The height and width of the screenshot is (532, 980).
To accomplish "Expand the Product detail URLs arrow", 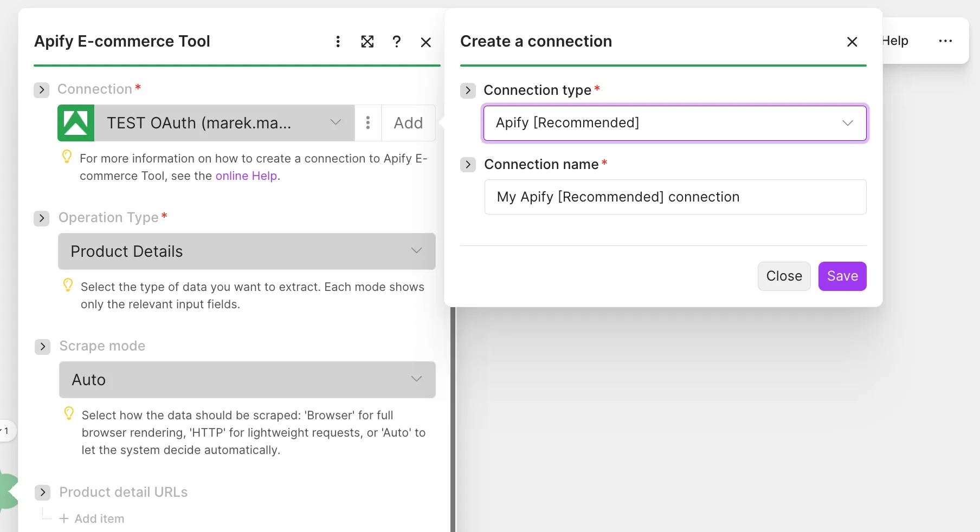I will pos(43,492).
